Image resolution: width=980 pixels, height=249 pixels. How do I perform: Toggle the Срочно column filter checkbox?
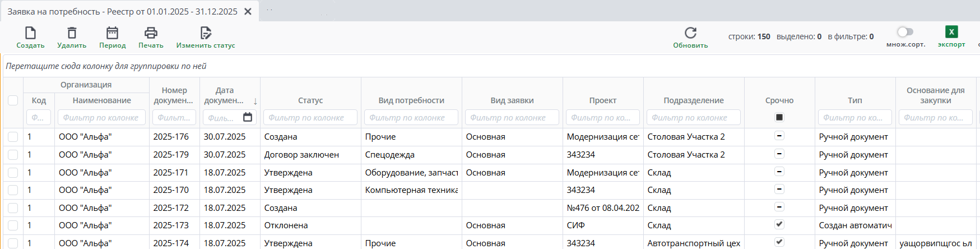779,117
